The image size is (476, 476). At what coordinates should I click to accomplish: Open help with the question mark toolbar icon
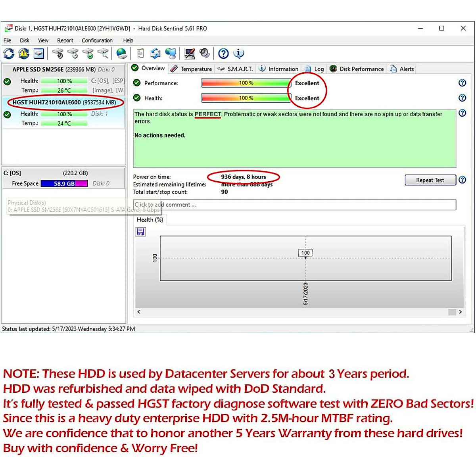coord(223,54)
